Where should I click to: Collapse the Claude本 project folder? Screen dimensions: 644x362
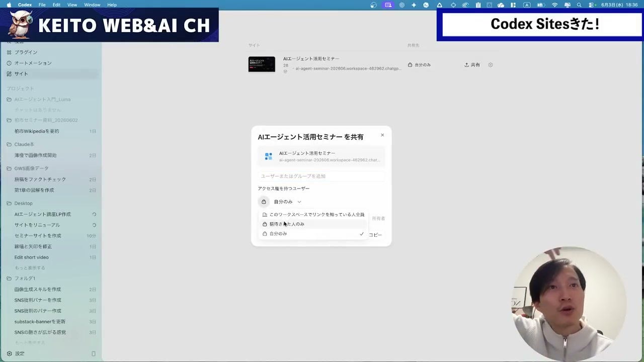50,144
